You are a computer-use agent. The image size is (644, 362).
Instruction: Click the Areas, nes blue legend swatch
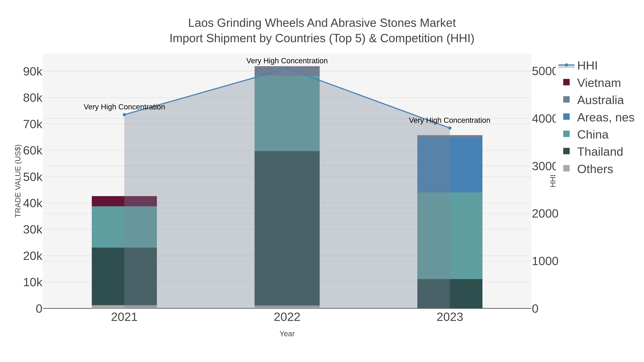(x=566, y=117)
